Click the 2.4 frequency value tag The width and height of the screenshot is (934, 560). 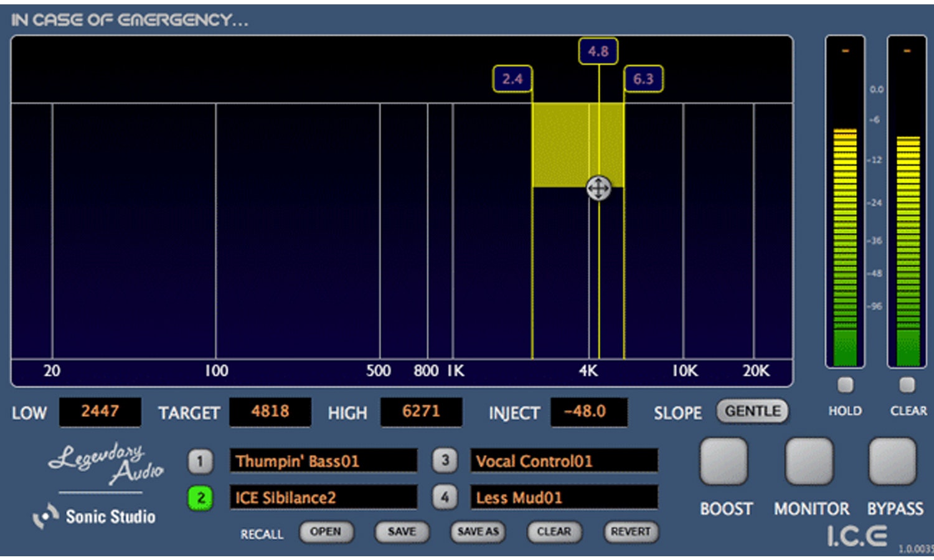pos(512,78)
